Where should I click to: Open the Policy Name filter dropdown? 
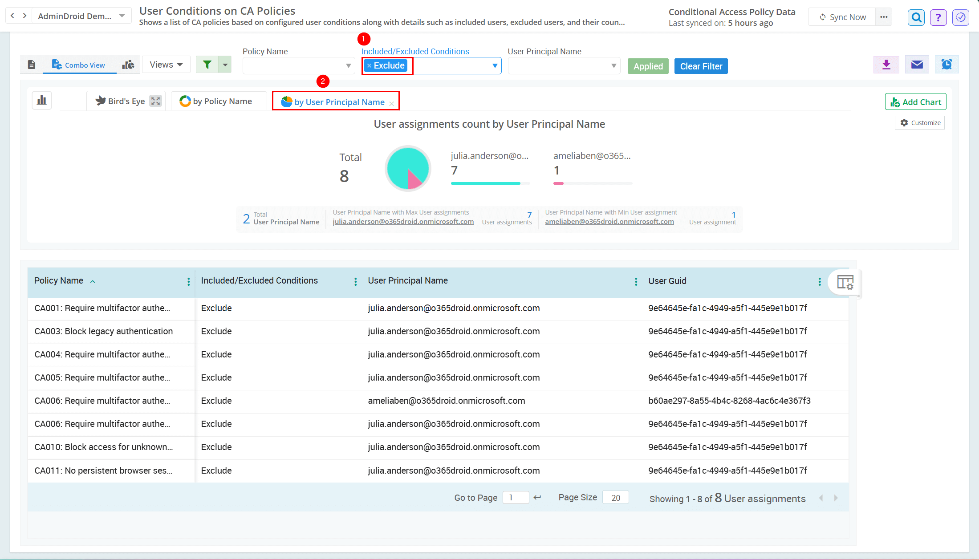click(x=299, y=66)
